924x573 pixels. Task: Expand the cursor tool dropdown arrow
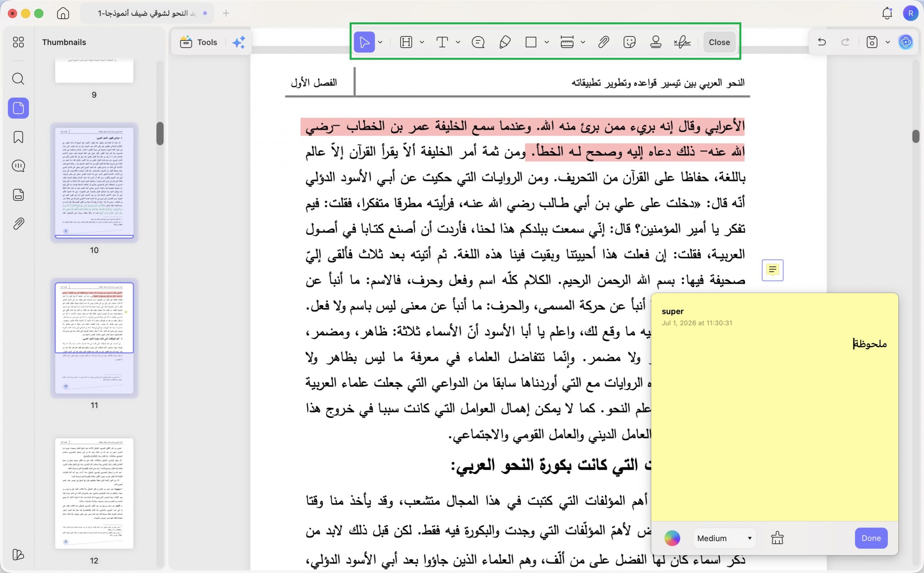[380, 42]
